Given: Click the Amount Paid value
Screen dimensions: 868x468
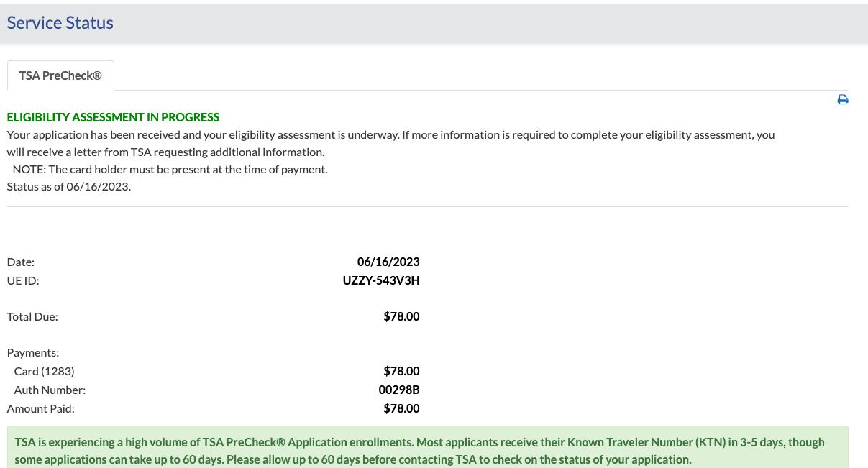Looking at the screenshot, I should (x=402, y=408).
